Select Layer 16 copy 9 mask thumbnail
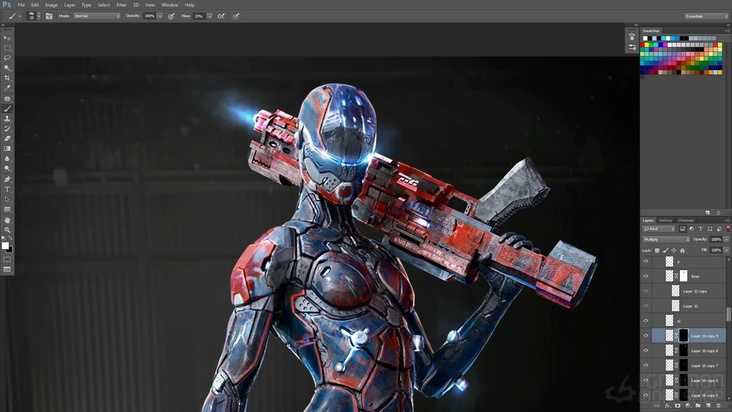This screenshot has height=412, width=732. (683, 335)
